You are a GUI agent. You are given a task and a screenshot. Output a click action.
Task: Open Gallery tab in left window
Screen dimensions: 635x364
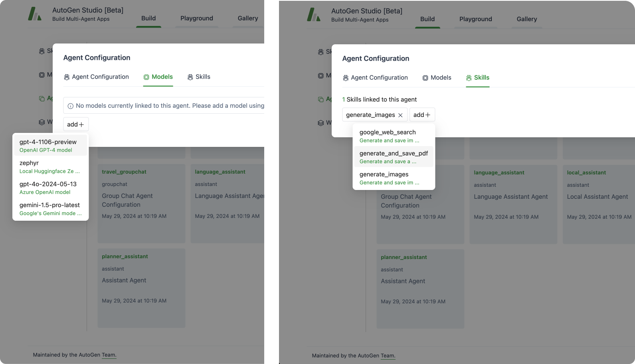click(248, 18)
